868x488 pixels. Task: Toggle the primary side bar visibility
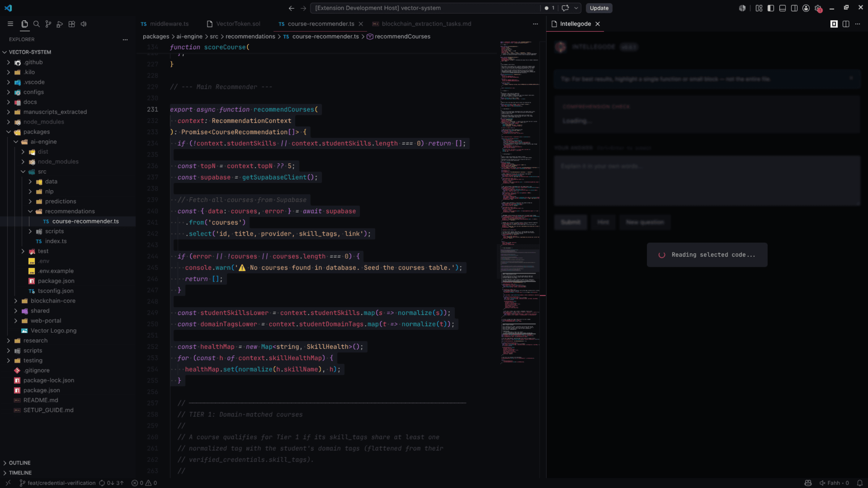pos(771,8)
